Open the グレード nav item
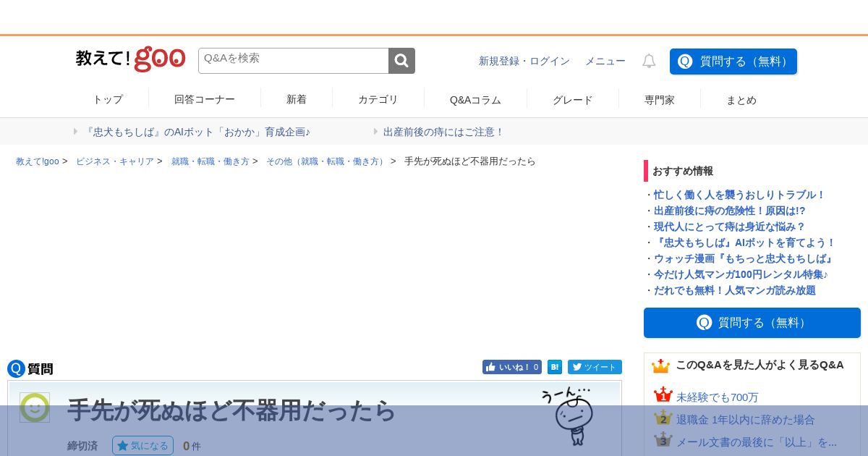 tap(573, 100)
